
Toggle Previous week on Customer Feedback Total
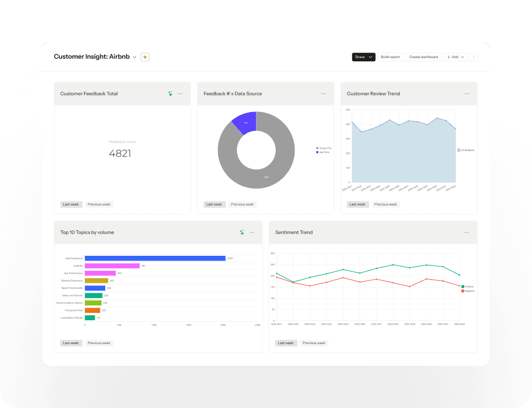click(99, 205)
